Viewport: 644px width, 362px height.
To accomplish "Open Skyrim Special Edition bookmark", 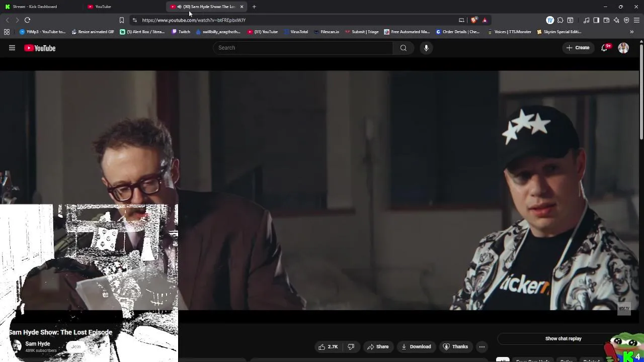I will pos(559,32).
